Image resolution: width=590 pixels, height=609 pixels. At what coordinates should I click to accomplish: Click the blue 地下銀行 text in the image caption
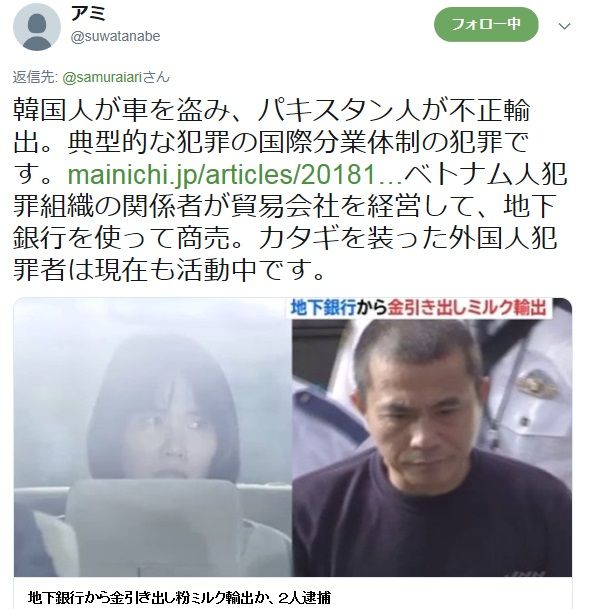click(x=323, y=308)
